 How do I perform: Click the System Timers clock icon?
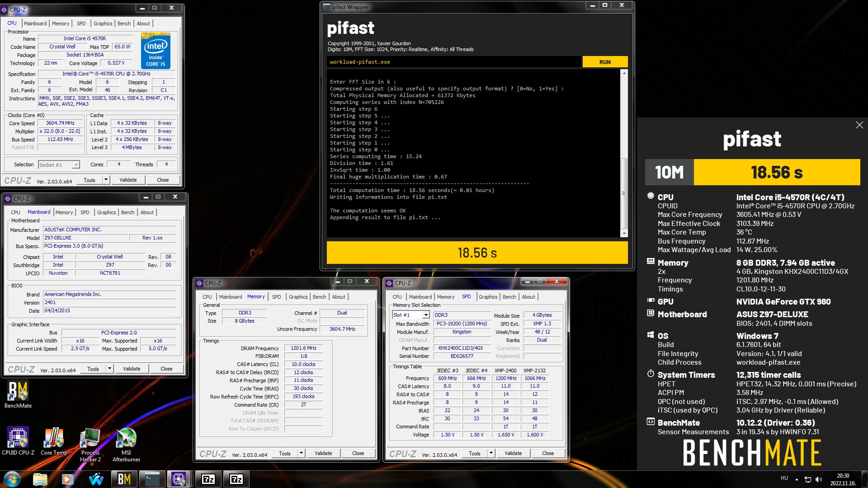[x=651, y=374]
